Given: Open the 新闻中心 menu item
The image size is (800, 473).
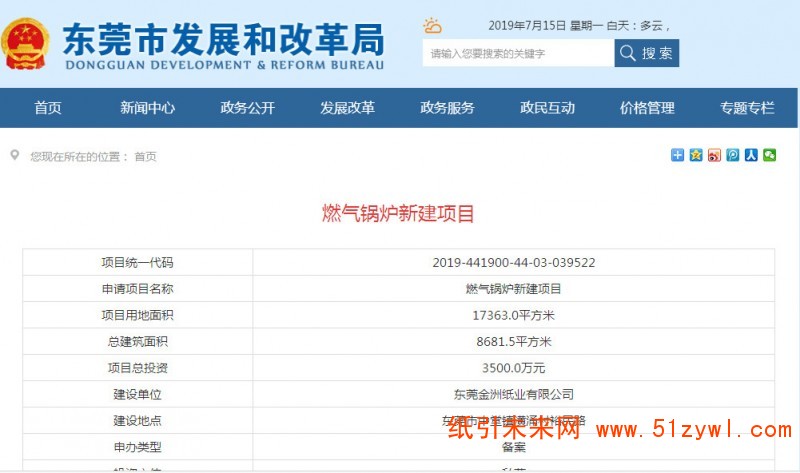Looking at the screenshot, I should click(148, 108).
